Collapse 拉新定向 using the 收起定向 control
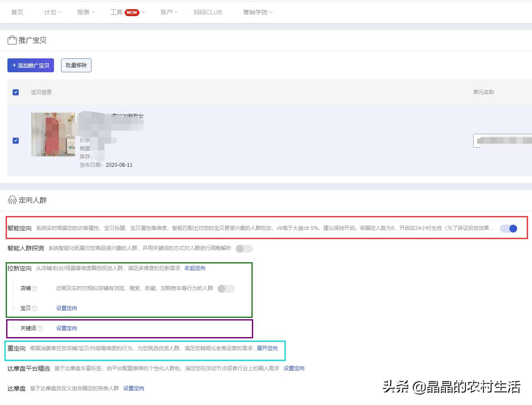 [195, 268]
